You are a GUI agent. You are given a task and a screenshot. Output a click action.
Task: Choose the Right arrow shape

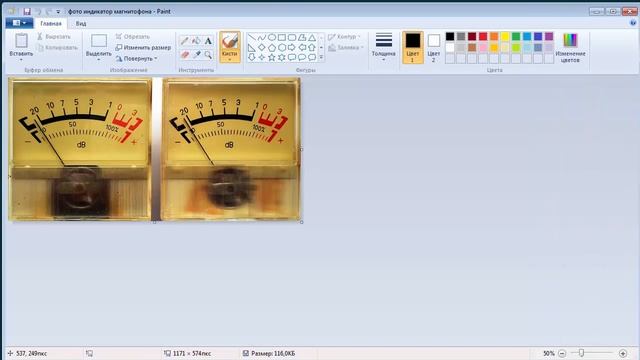(x=292, y=47)
